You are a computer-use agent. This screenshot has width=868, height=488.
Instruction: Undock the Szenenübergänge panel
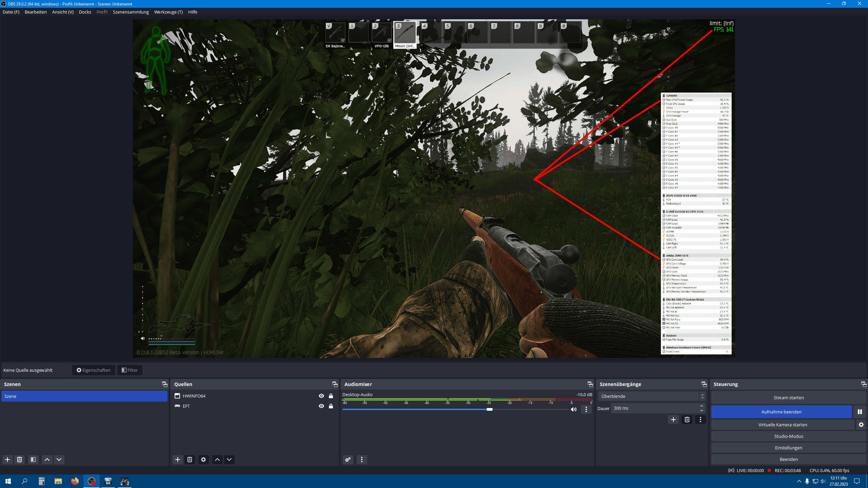pyautogui.click(x=704, y=384)
